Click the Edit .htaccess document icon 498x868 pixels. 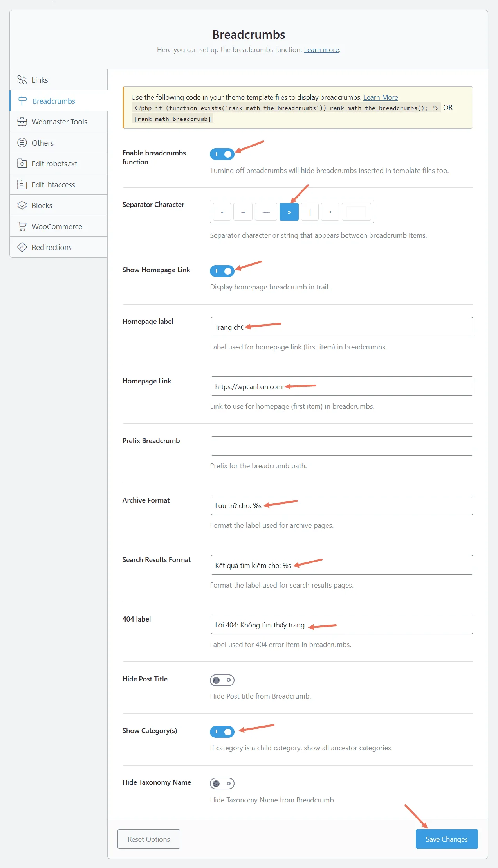click(x=22, y=185)
